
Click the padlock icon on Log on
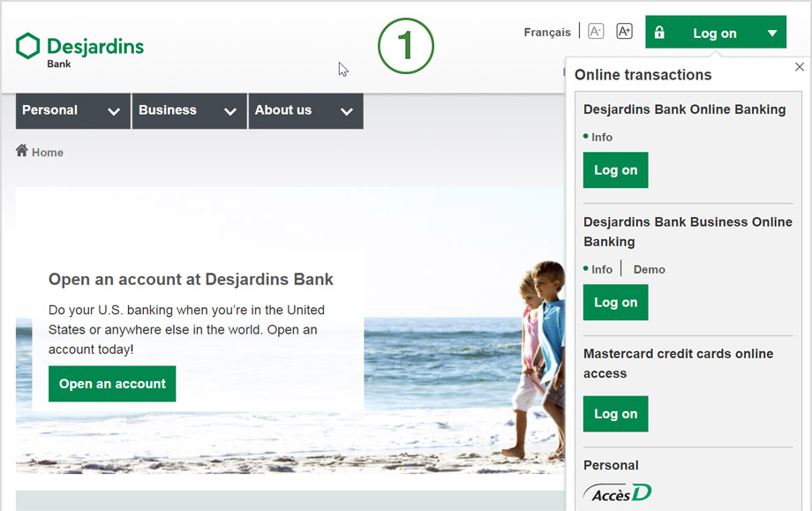point(659,32)
